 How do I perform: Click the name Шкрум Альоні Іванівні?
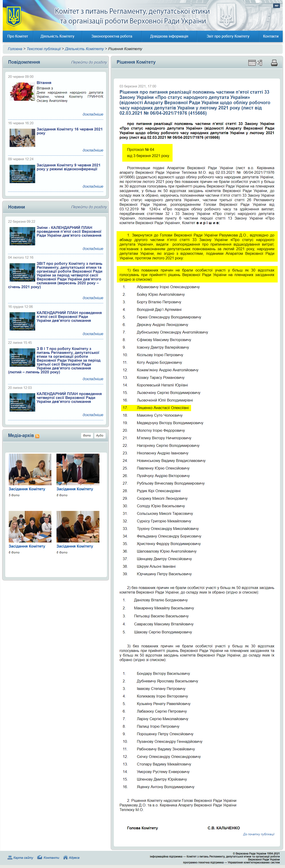pos(156,567)
